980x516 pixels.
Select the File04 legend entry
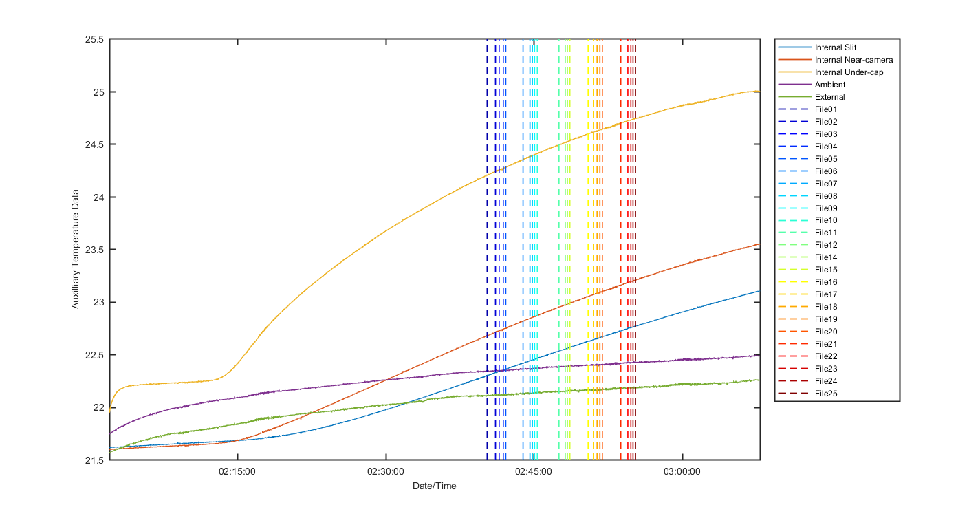point(826,147)
